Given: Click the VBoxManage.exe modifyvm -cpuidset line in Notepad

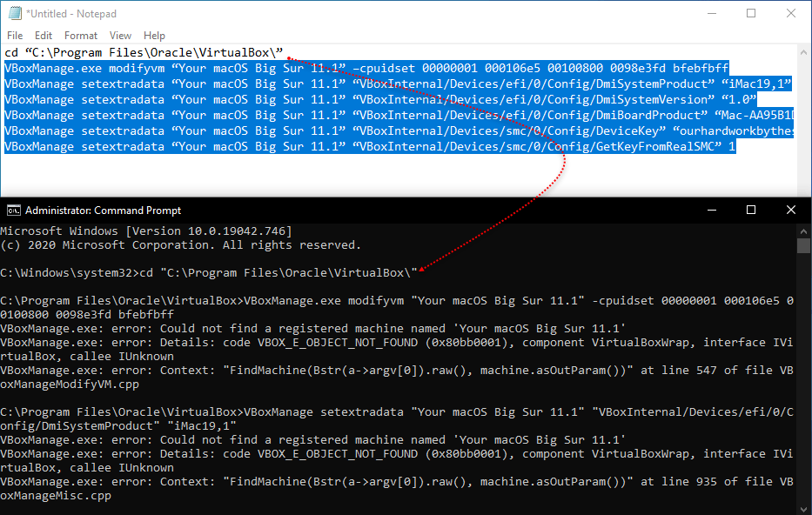Looking at the screenshot, I should tap(366, 68).
